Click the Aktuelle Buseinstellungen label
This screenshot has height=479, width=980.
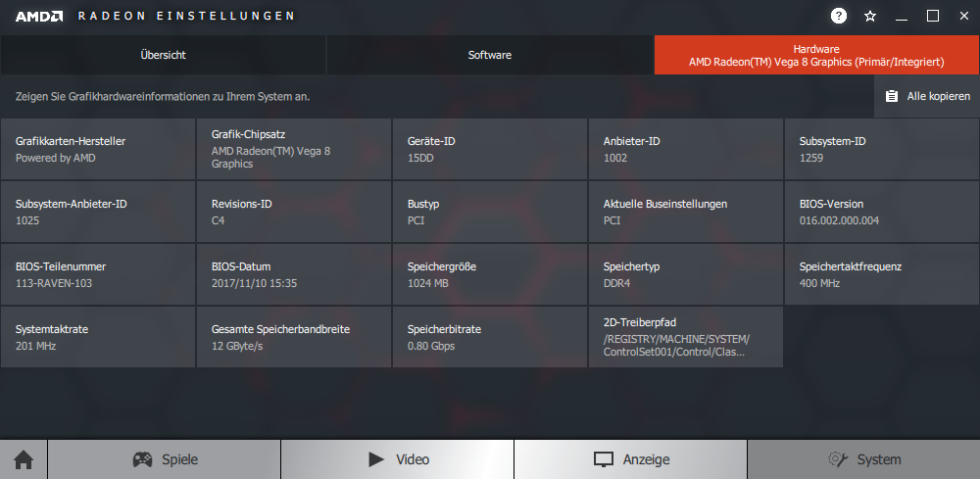coord(665,204)
